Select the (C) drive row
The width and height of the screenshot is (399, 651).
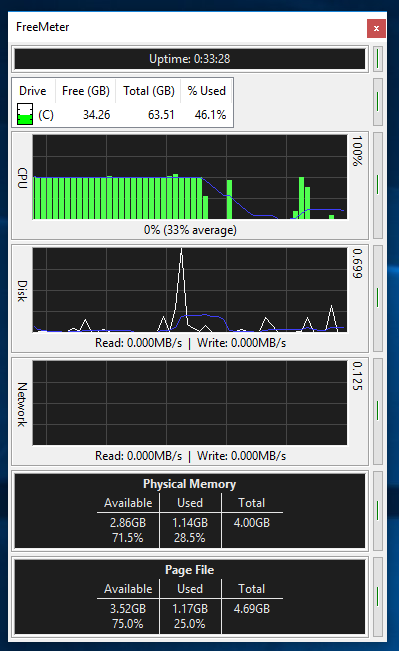click(122, 115)
